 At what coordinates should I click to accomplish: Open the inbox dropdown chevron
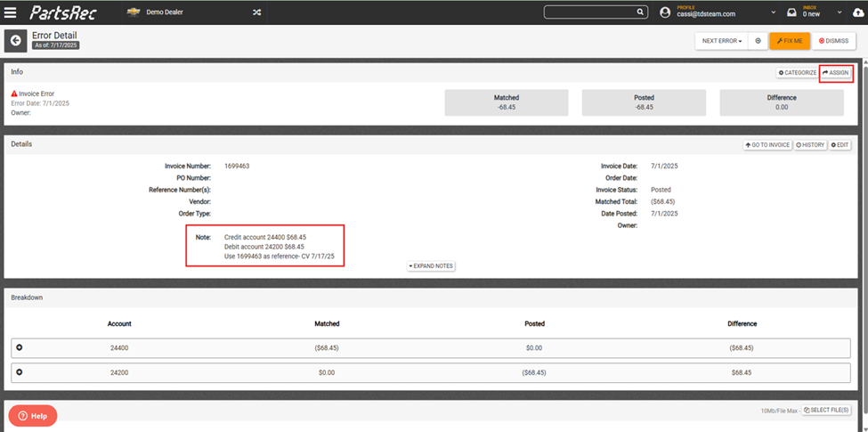pyautogui.click(x=840, y=12)
